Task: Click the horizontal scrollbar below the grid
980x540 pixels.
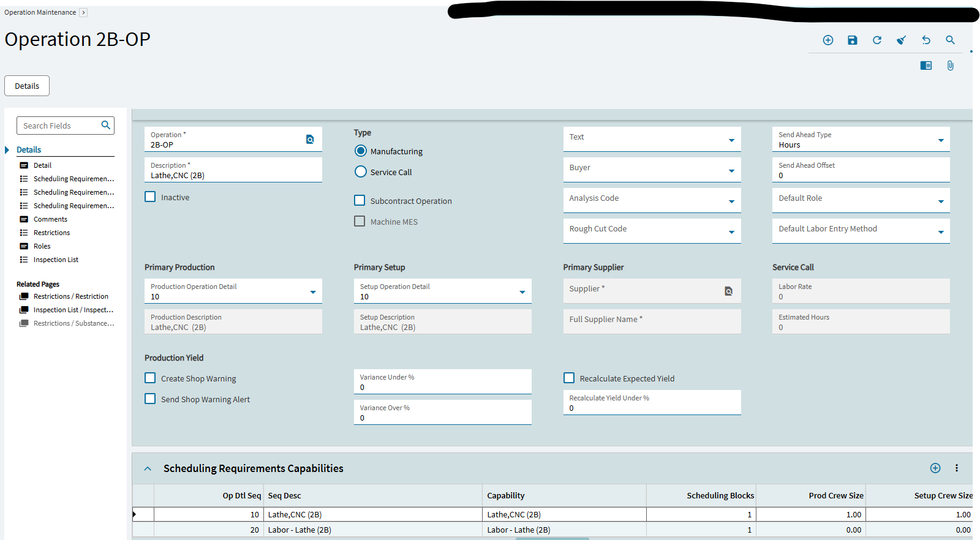Action: tap(552, 539)
